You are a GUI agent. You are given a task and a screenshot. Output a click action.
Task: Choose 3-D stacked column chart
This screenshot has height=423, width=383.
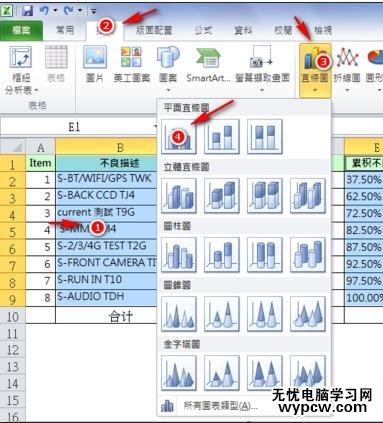(222, 196)
